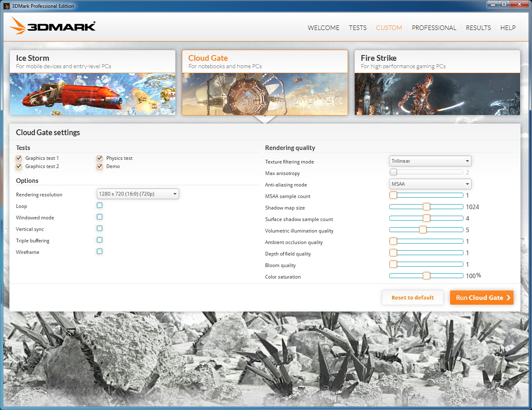Click the 3DMark title bar app icon
Screen dimensions: 532x410
(6, 6)
